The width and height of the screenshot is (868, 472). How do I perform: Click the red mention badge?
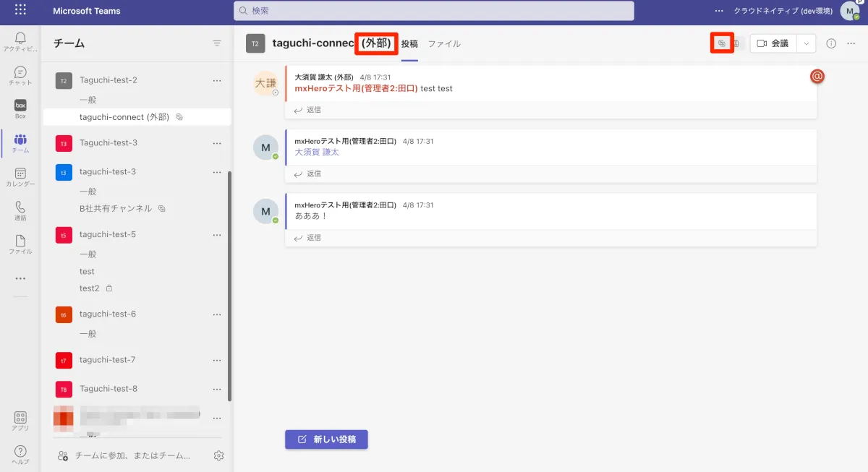(x=817, y=76)
